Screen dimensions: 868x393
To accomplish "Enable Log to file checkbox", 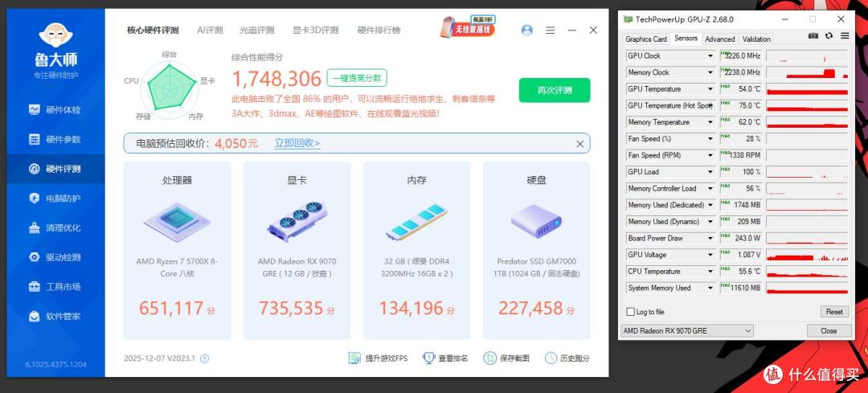I will [x=630, y=312].
